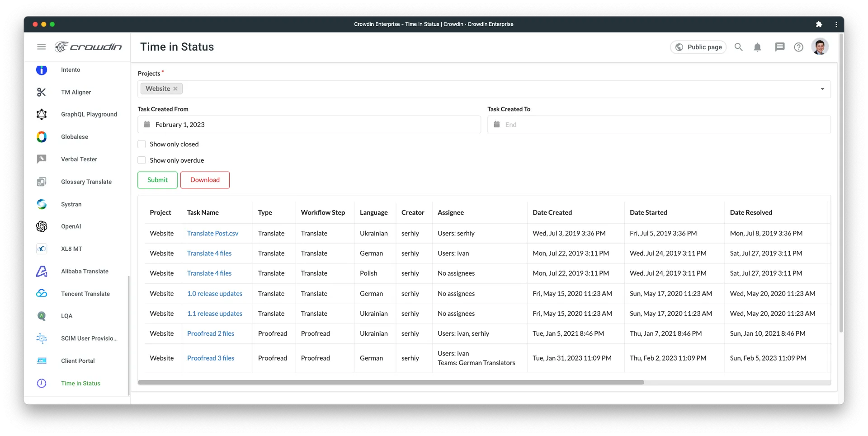The image size is (868, 436).
Task: Open the user profile avatar
Action: tap(820, 47)
